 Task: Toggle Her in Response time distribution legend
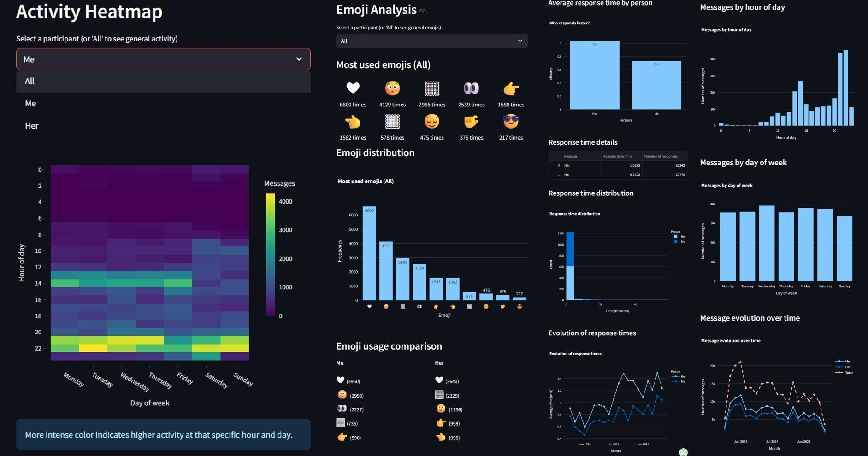pyautogui.click(x=679, y=236)
